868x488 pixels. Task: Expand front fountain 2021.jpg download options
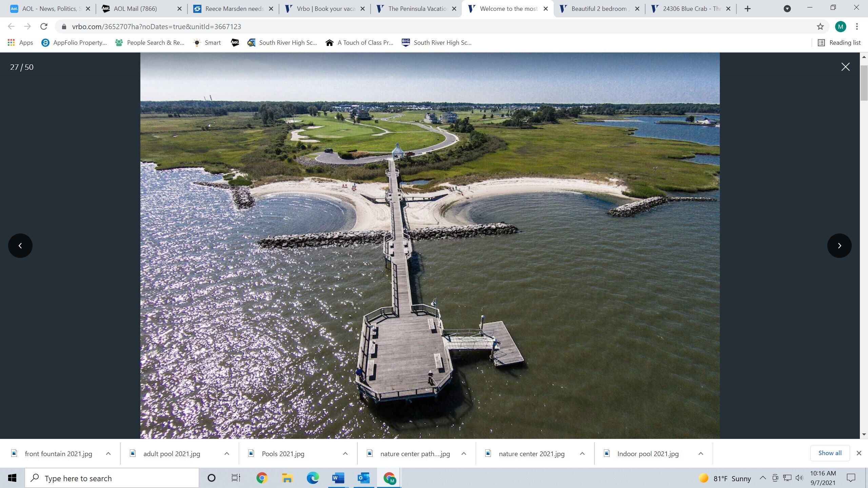(x=108, y=453)
